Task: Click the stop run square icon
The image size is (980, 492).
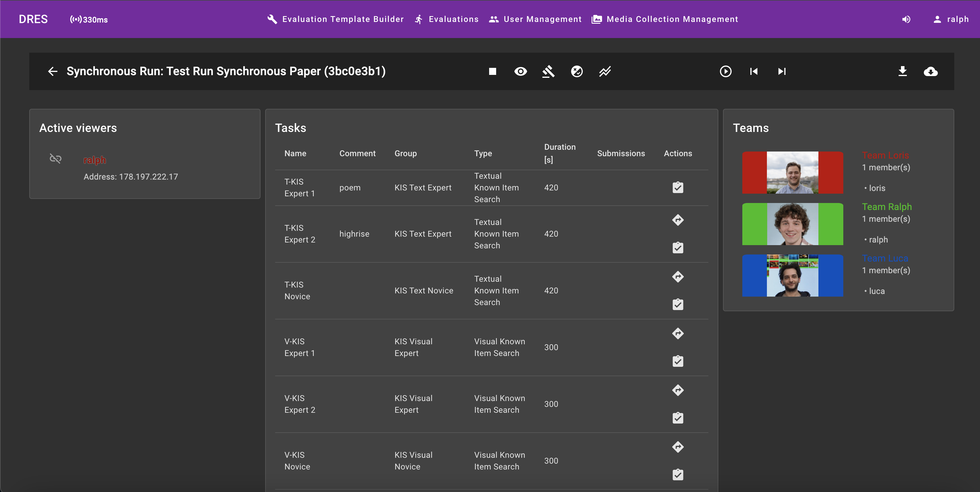Action: [x=492, y=71]
